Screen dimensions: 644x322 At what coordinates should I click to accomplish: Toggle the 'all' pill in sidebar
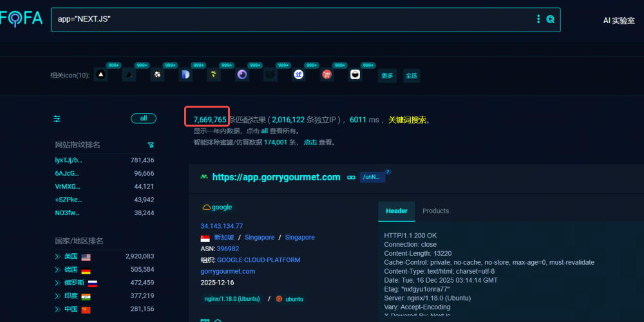click(143, 118)
